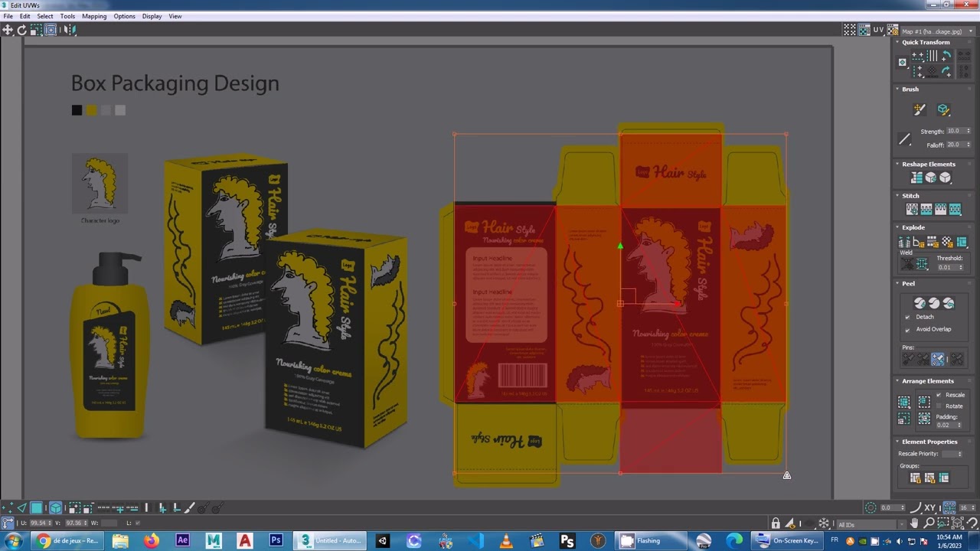Select the Rotate tool in top toolbar

click(x=21, y=30)
